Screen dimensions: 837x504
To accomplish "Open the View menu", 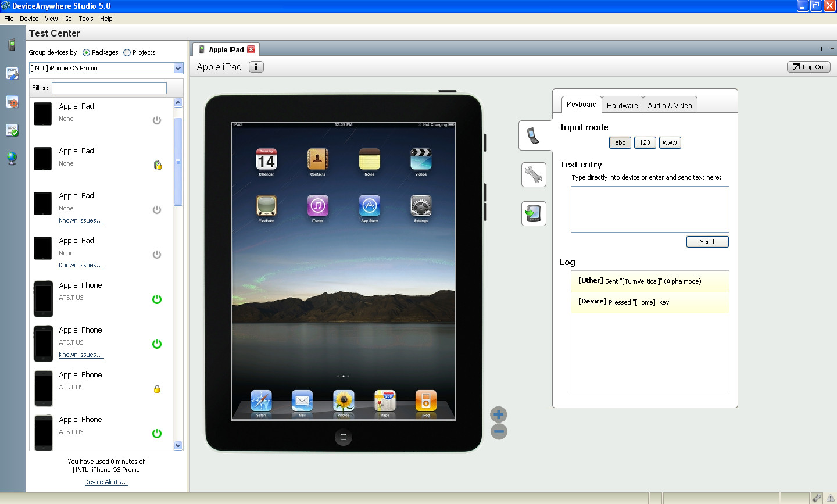I will [x=51, y=19].
